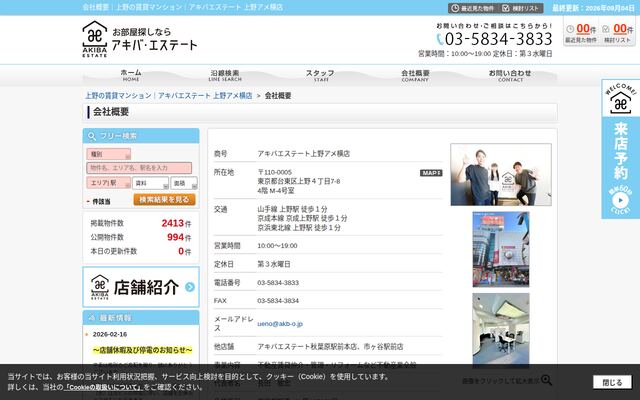Click the WELCOME house logo on side banner
This screenshot has width=640, height=400.
click(620, 100)
